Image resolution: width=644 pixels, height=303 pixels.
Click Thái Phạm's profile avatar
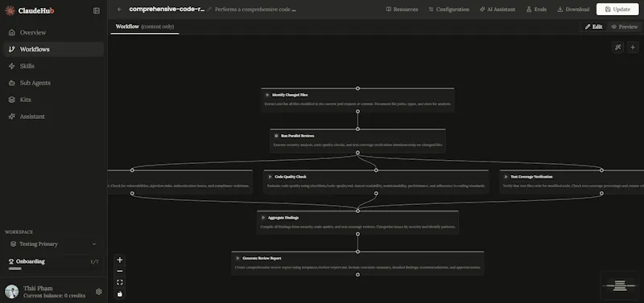click(12, 292)
